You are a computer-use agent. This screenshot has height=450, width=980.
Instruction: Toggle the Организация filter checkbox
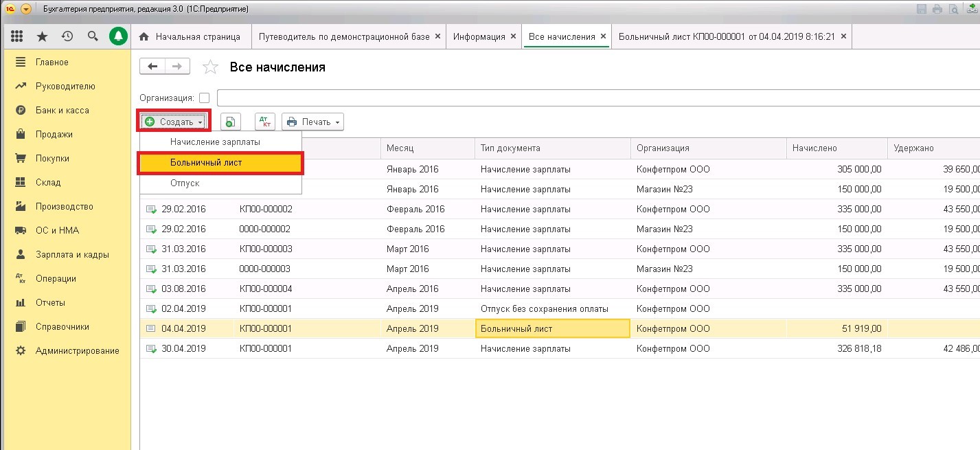coord(204,98)
